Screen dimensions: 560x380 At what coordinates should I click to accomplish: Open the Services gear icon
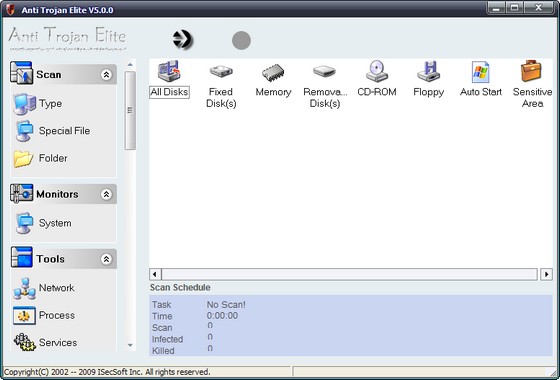[24, 342]
